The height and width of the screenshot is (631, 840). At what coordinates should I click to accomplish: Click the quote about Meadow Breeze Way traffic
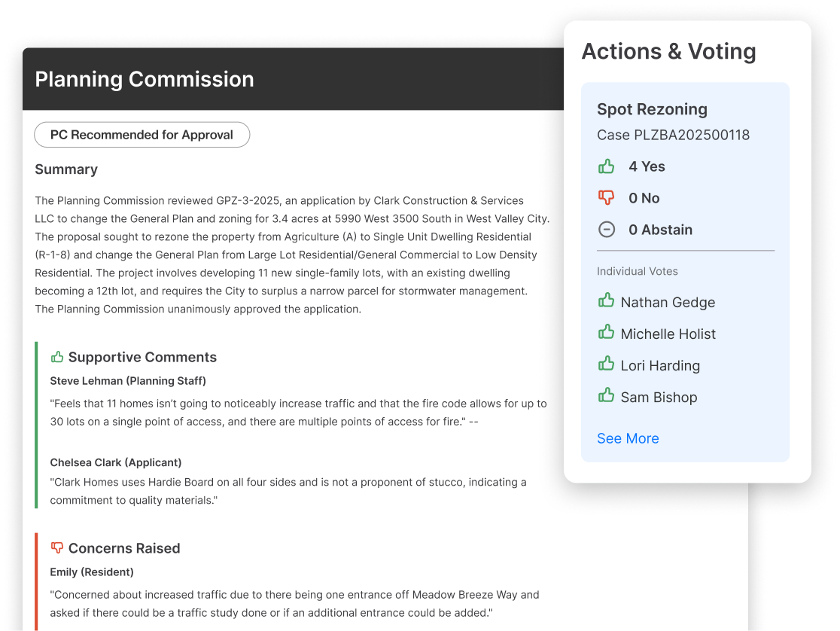point(294,604)
